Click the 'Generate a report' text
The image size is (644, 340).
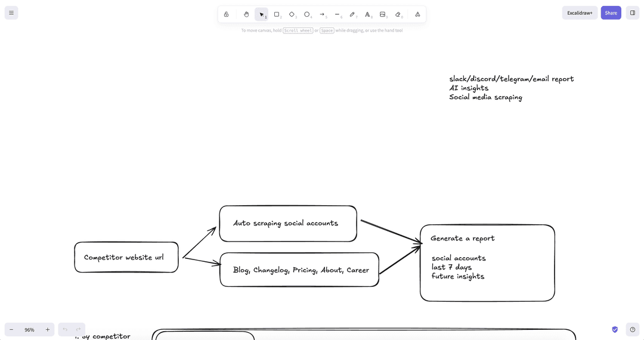click(463, 238)
